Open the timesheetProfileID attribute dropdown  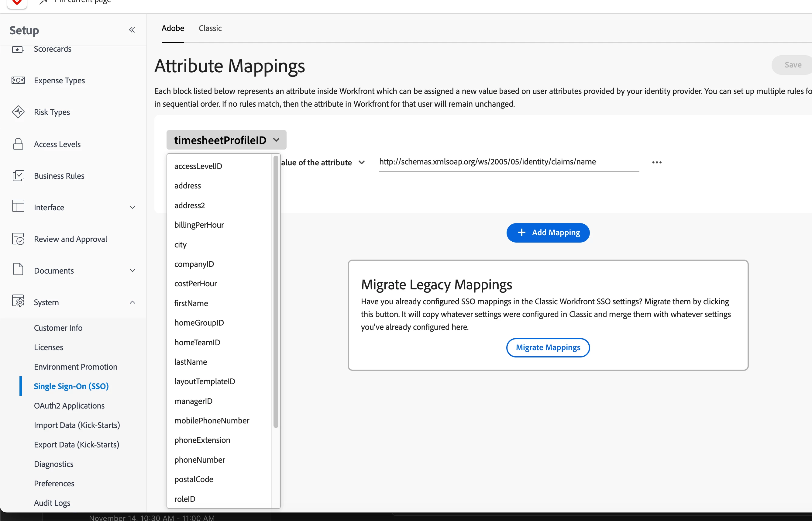pos(226,140)
